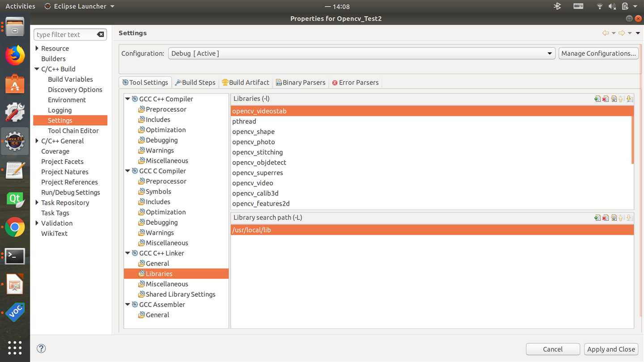This screenshot has height=362, width=644.
Task: Edit selected entry in Libraries (-l) toolbar
Action: [x=614, y=99]
